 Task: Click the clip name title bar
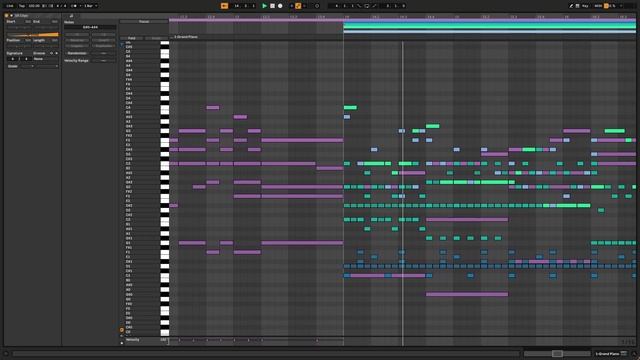pyautogui.click(x=34, y=16)
